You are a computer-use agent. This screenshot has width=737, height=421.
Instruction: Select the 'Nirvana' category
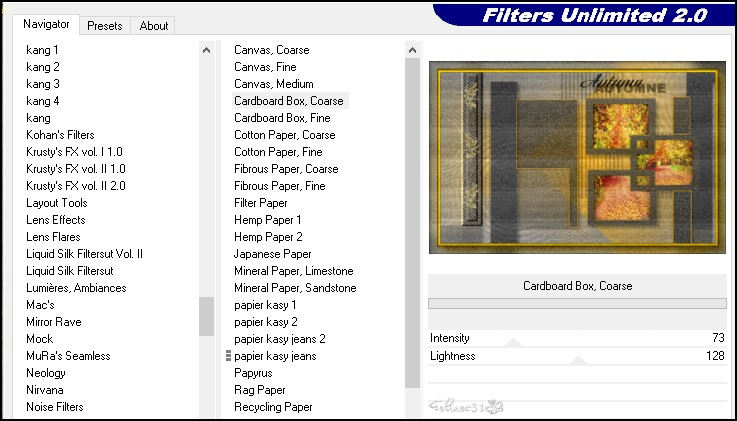(x=45, y=390)
